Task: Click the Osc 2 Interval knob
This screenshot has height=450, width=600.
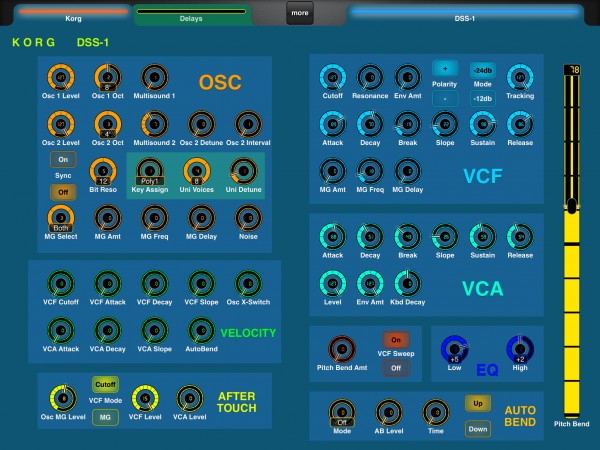Action: (248, 124)
